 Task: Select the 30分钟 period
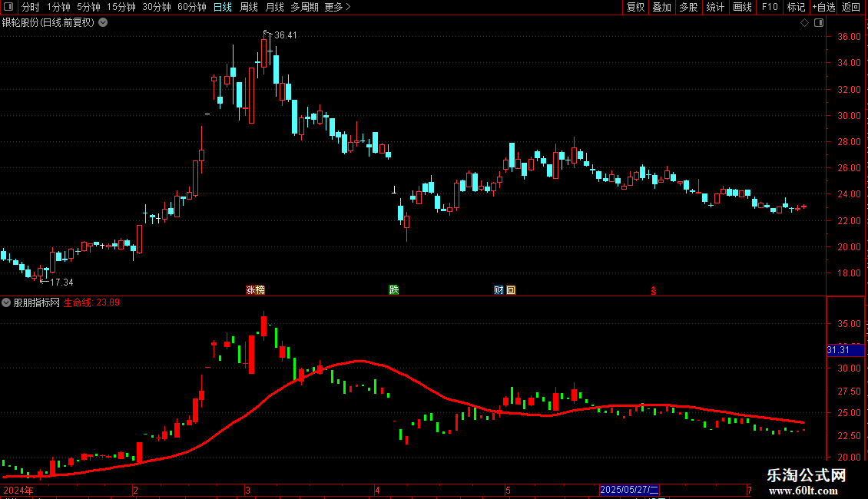(157, 7)
